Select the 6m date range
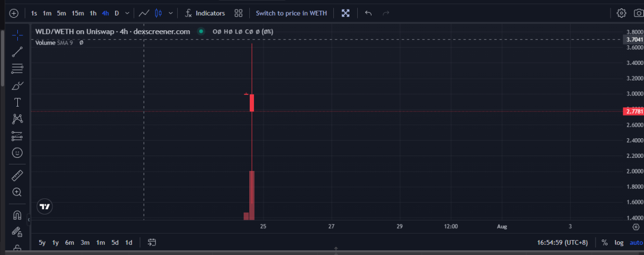This screenshot has width=644, height=255. (70, 242)
